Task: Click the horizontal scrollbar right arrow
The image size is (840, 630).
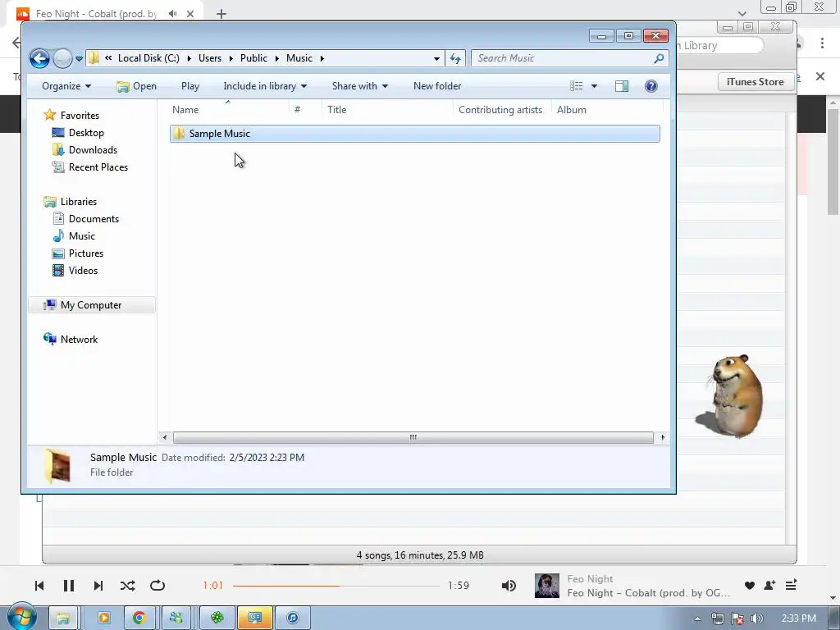Action: pyautogui.click(x=663, y=437)
